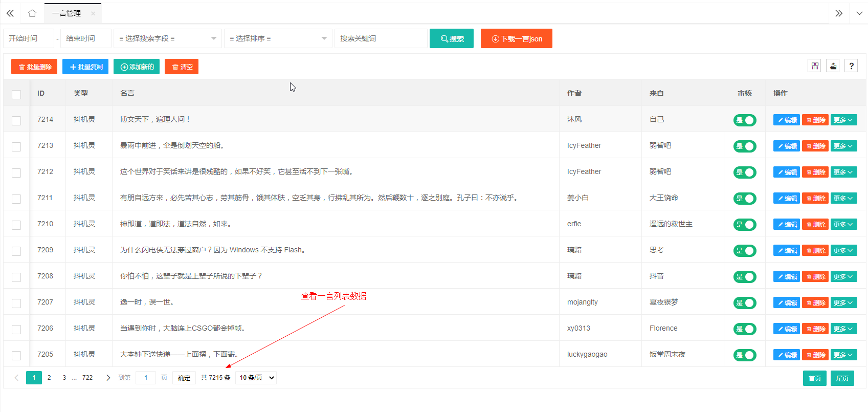Screen dimensions: 868x412
Task: Focus the 搜索关键词 input box
Action: click(x=381, y=38)
